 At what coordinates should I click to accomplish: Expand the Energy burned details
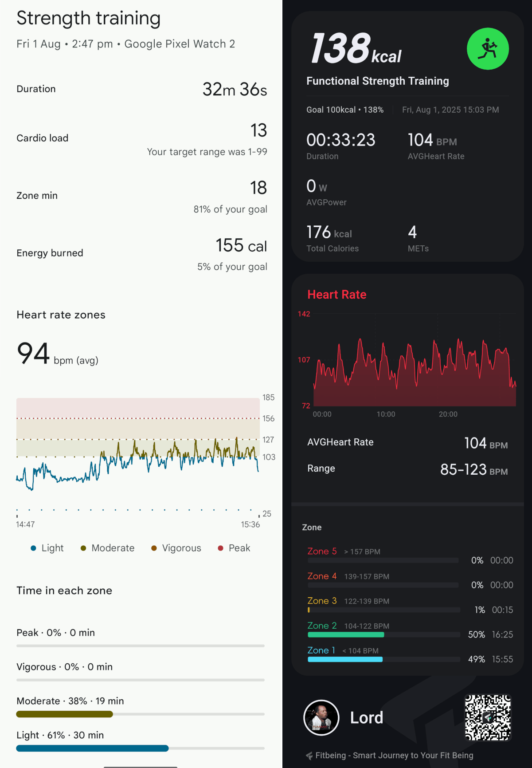[x=141, y=253]
